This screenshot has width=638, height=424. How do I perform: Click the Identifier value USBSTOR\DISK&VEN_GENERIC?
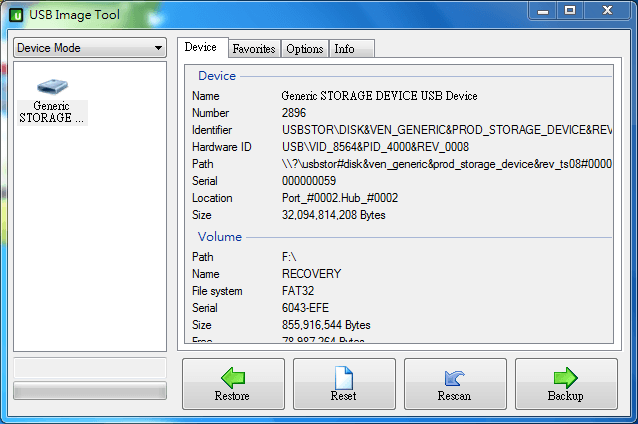pos(447,130)
